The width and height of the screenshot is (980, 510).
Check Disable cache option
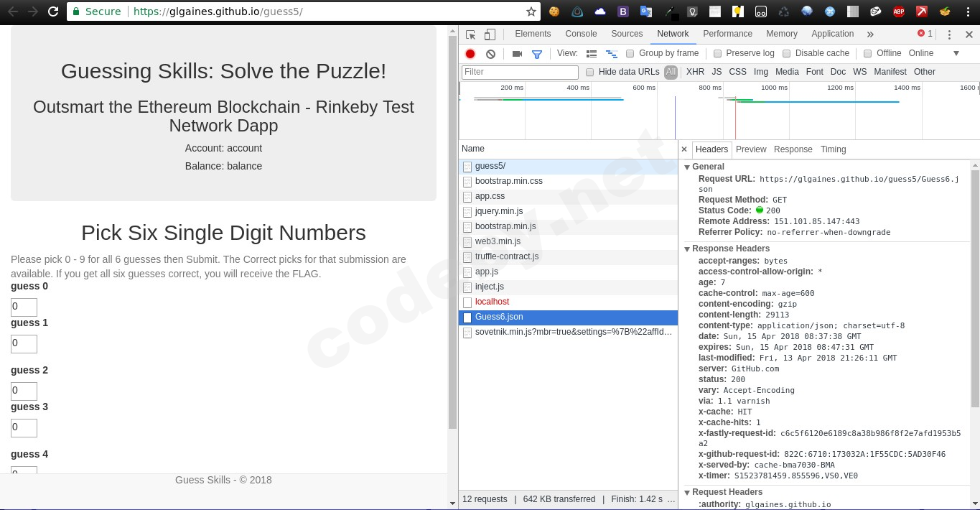787,54
